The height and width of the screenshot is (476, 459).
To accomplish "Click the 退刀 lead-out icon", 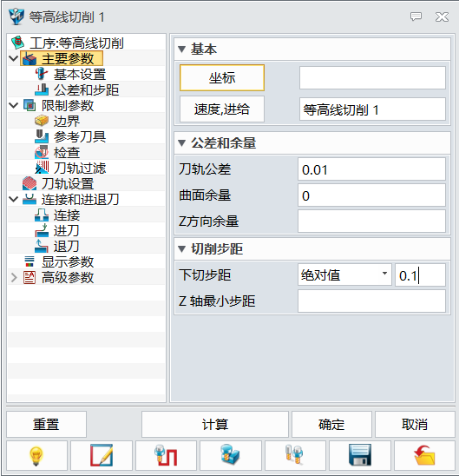I will point(42,246).
